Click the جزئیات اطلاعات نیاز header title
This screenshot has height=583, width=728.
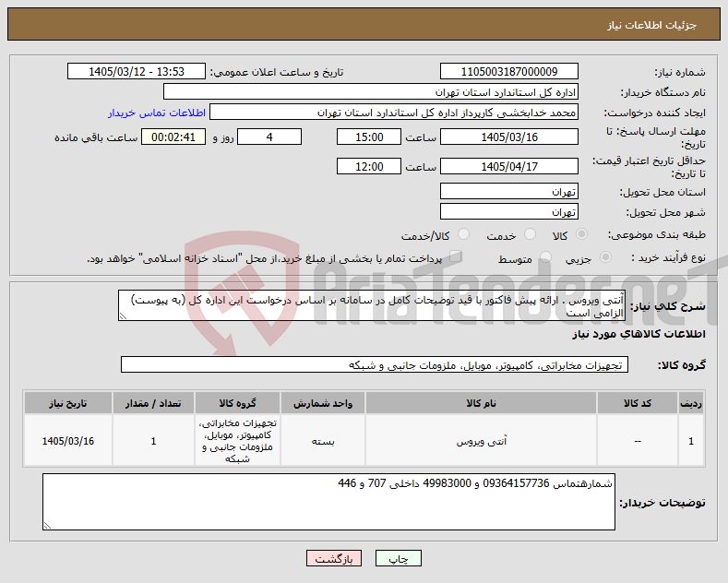pyautogui.click(x=651, y=25)
